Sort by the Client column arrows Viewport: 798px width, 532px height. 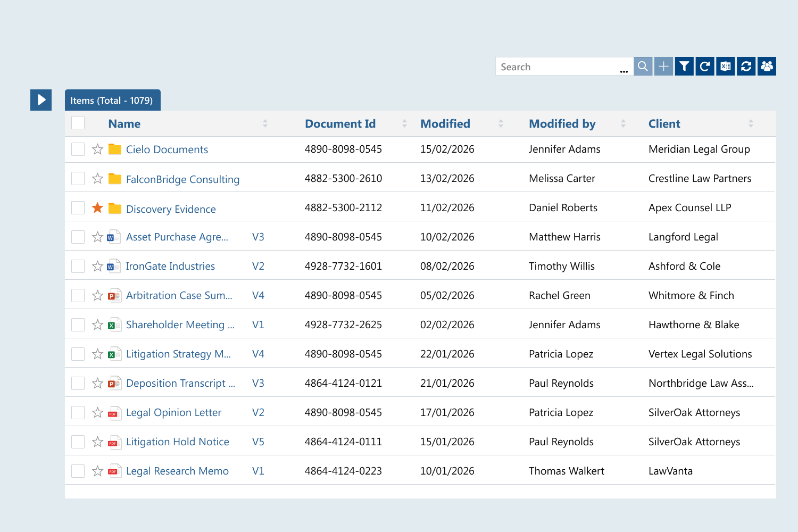click(x=751, y=124)
